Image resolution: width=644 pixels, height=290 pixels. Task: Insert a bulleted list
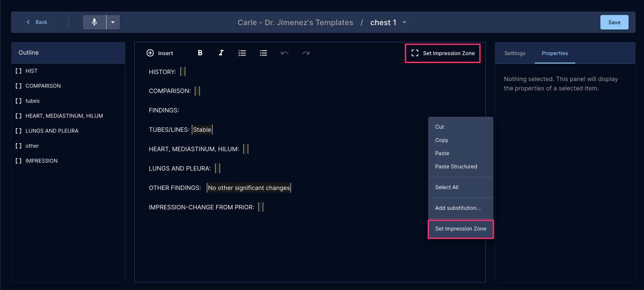(263, 53)
